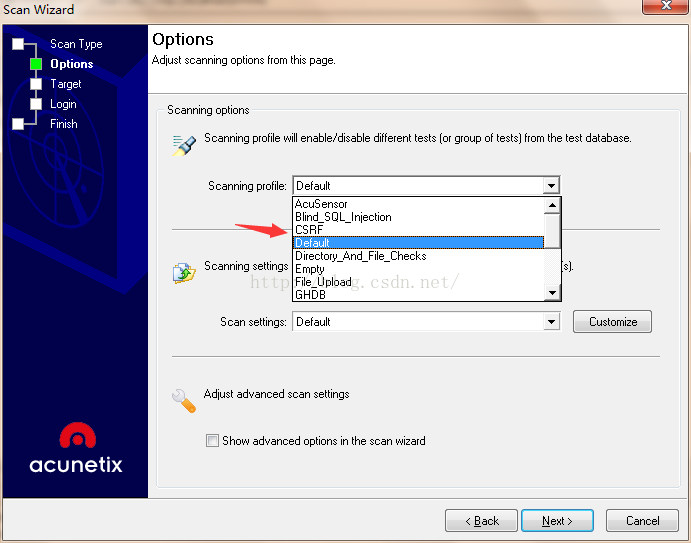The height and width of the screenshot is (543, 691).
Task: Open the Scan settings dropdown
Action: coord(551,322)
